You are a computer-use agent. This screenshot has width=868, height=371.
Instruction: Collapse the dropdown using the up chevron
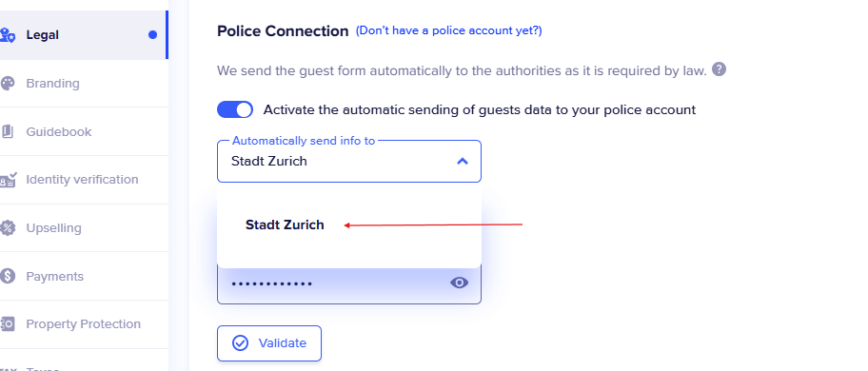point(463,162)
